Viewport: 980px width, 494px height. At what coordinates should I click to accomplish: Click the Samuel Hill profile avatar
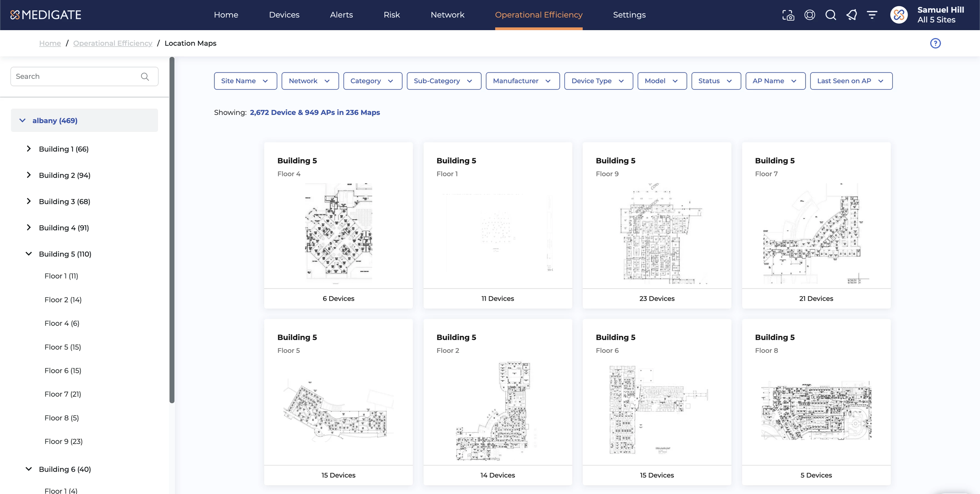pos(899,15)
